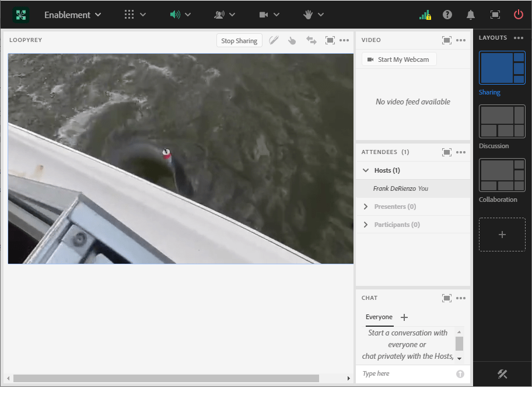532x402 pixels.
Task: Toggle full screen for the Video pod
Action: pyautogui.click(x=446, y=40)
